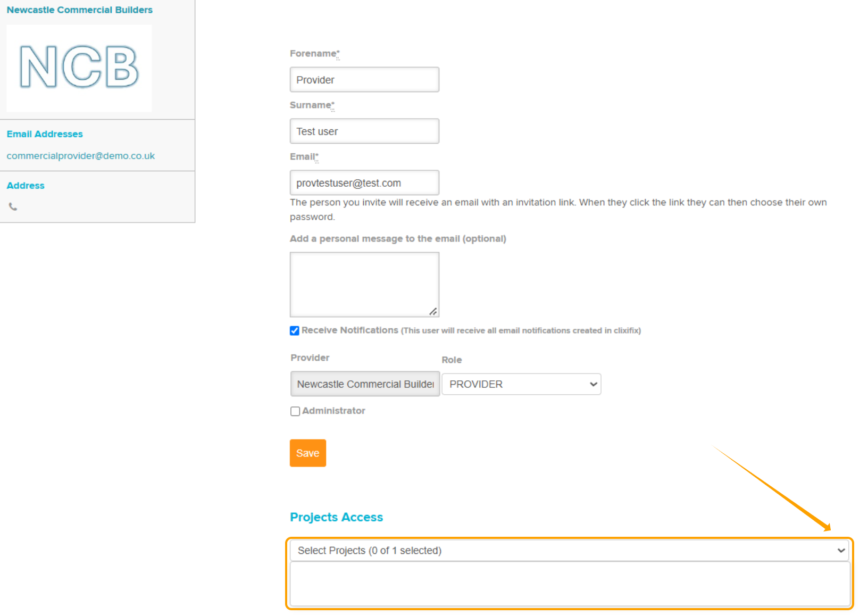Open the PROVIDER role dropdown
868x615 pixels.
pos(521,384)
